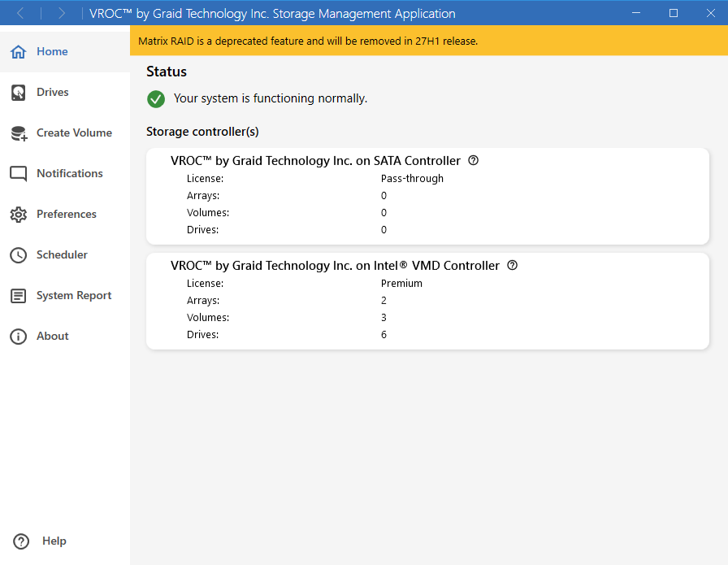This screenshot has height=565, width=728.
Task: Click the VMD Arrays value 2
Action: click(383, 301)
